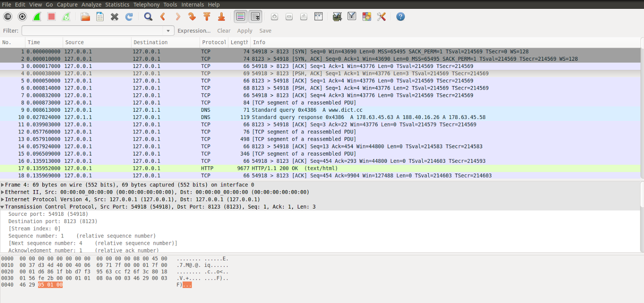Screen dimensions: 644x303
Task: Start a new live capture
Action: click(37, 16)
